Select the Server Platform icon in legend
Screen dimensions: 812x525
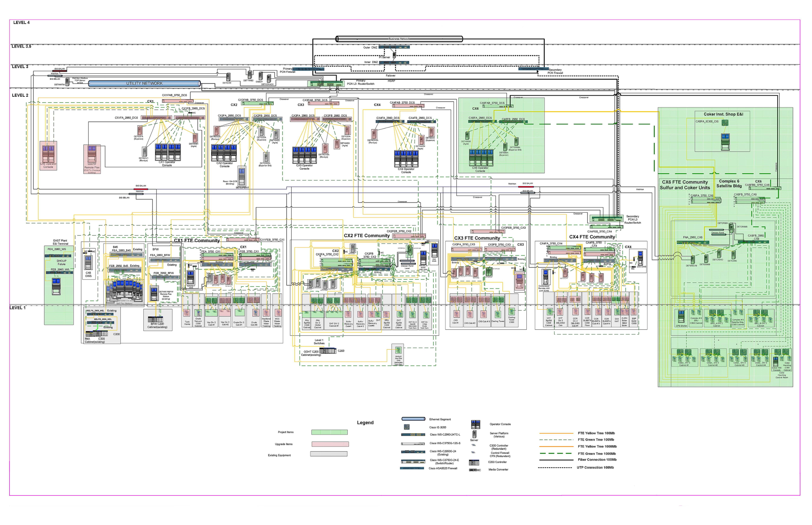click(474, 434)
